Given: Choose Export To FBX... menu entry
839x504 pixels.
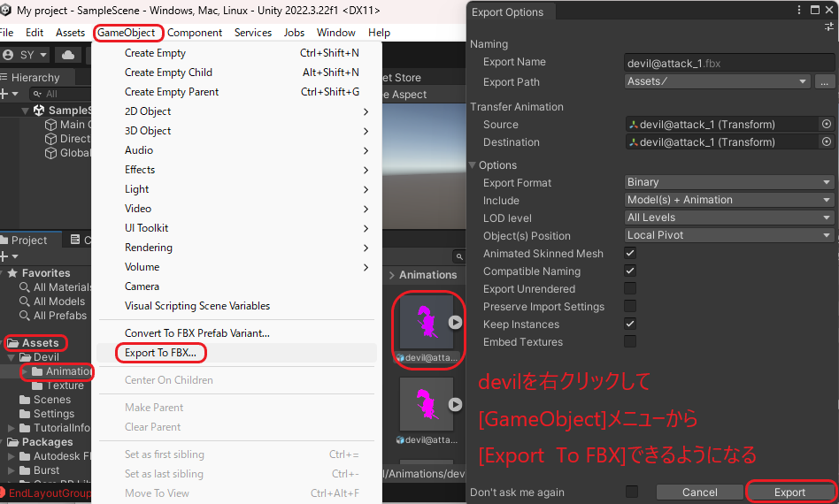Looking at the screenshot, I should (160, 353).
